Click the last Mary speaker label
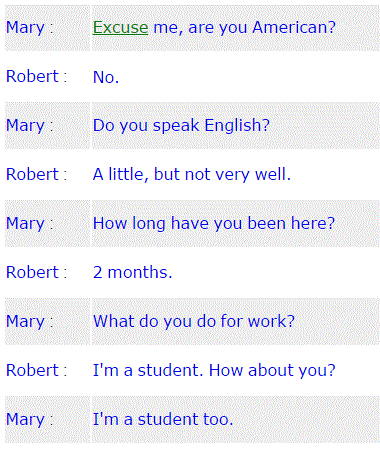 [30, 419]
